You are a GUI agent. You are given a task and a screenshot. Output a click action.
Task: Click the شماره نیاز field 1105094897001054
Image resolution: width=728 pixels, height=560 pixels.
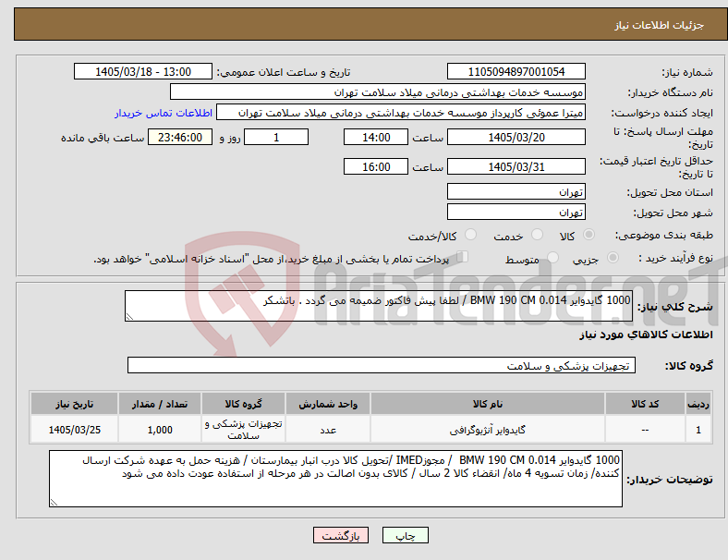516,71
